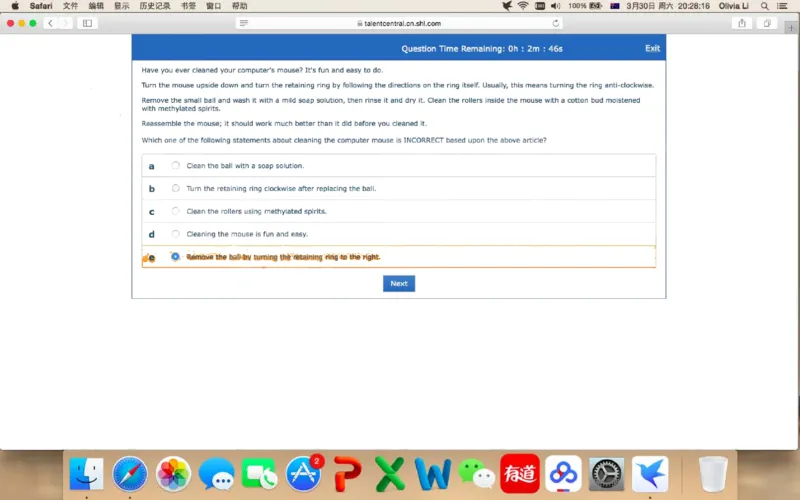Click the Exit link
This screenshot has width=800, height=500.
click(652, 48)
